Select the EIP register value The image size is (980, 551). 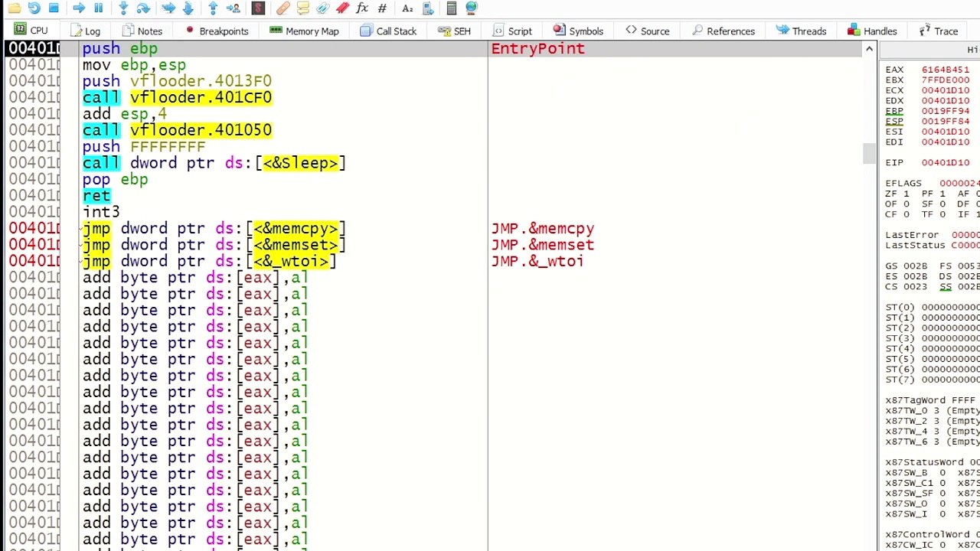[x=946, y=162]
